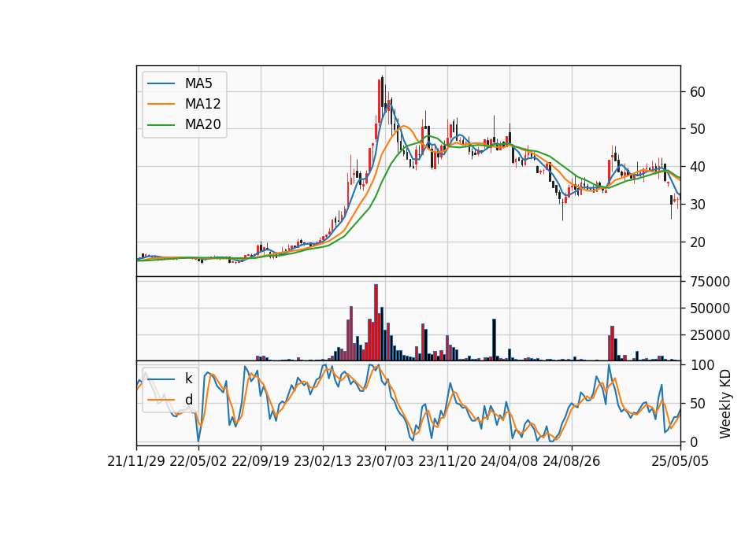Click the k legend label in KD panel
This screenshot has width=756, height=543.
point(188,379)
